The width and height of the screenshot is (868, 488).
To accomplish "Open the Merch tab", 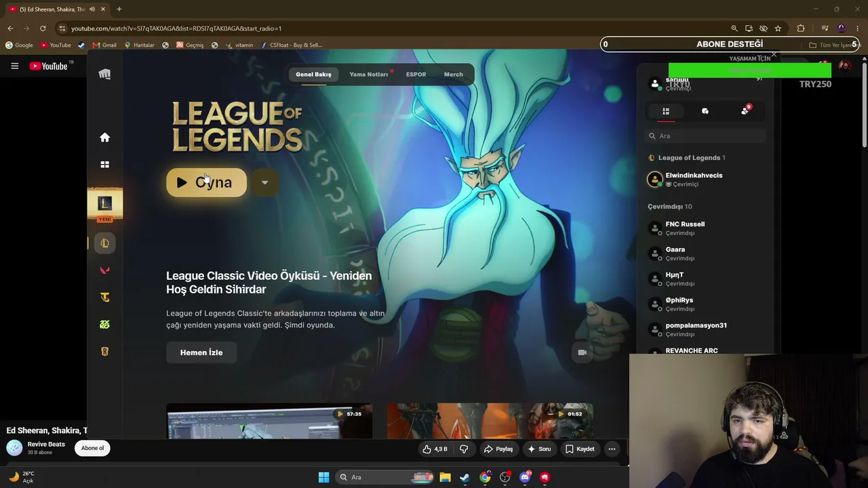I will pyautogui.click(x=454, y=75).
